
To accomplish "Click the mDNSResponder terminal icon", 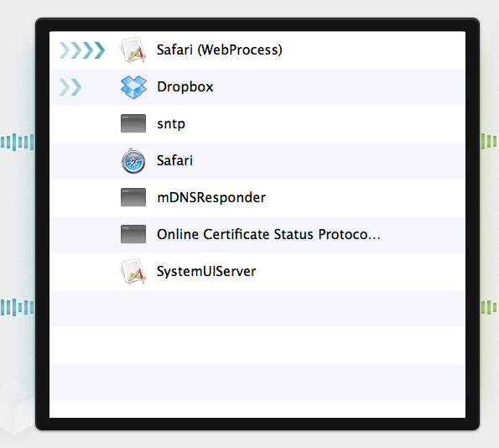I will click(133, 197).
